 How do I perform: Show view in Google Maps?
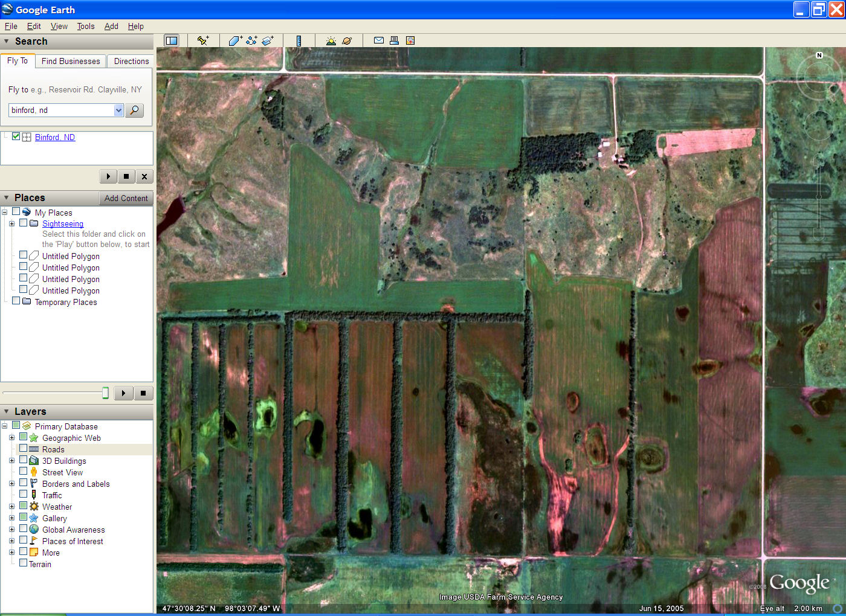(x=410, y=40)
